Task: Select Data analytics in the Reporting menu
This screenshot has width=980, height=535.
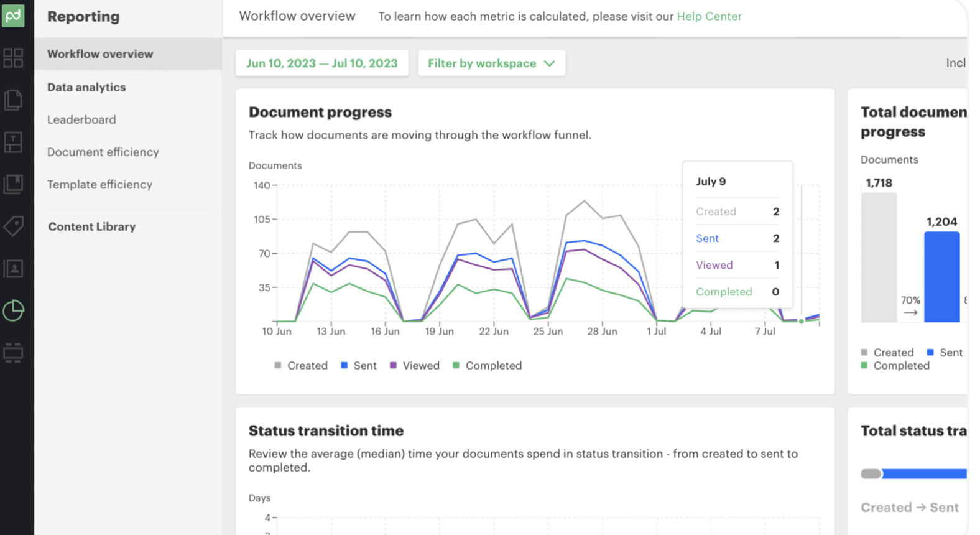Action: [86, 87]
